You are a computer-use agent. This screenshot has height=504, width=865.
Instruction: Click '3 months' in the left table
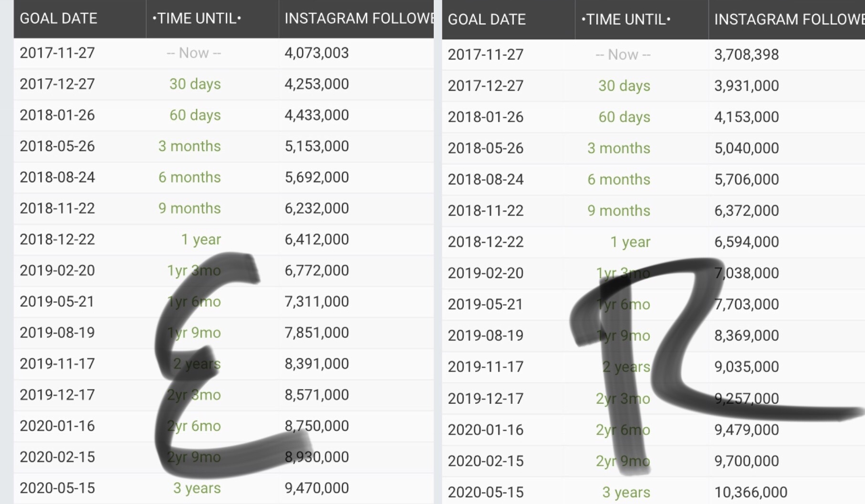pos(189,146)
